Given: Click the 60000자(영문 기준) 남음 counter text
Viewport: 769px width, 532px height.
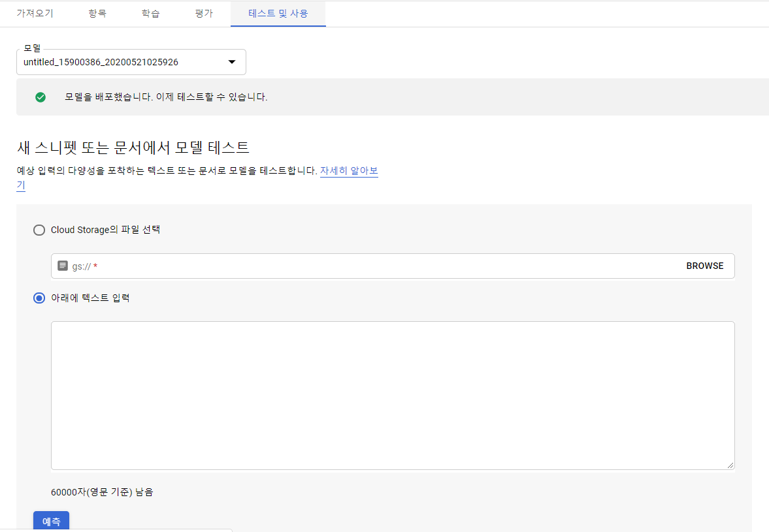Looking at the screenshot, I should (102, 492).
